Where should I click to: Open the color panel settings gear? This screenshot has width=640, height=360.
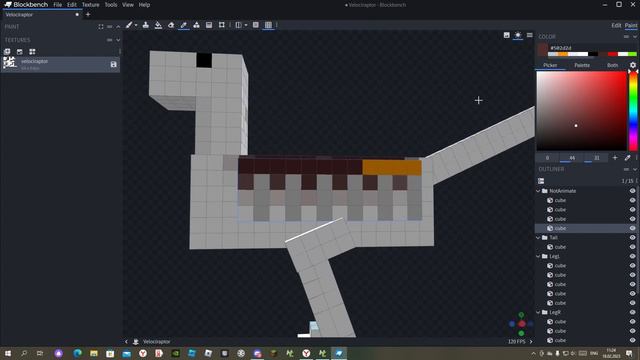click(x=633, y=65)
